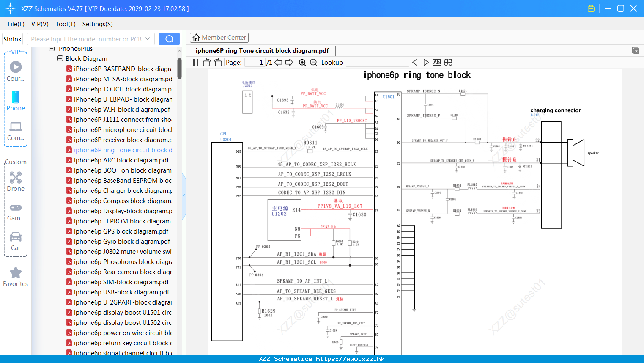
Task: Open iphone6p J0802 mute+volume switch file
Action: (x=119, y=251)
